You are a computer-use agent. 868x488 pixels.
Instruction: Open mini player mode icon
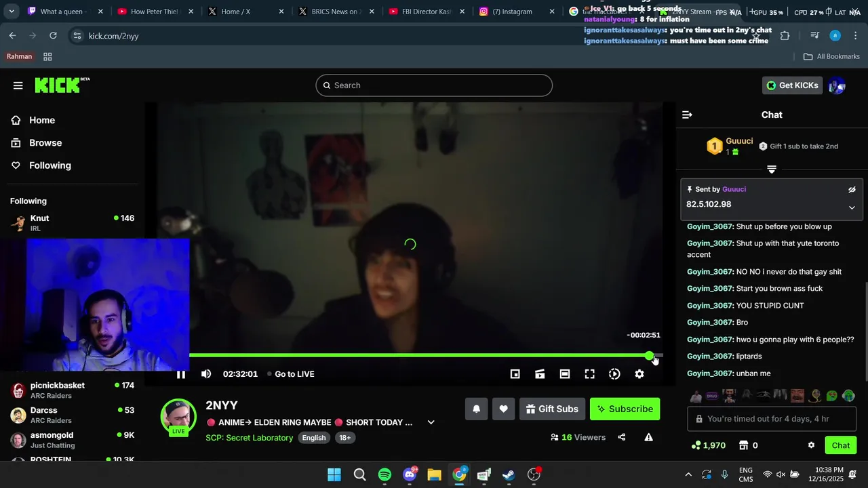(515, 374)
